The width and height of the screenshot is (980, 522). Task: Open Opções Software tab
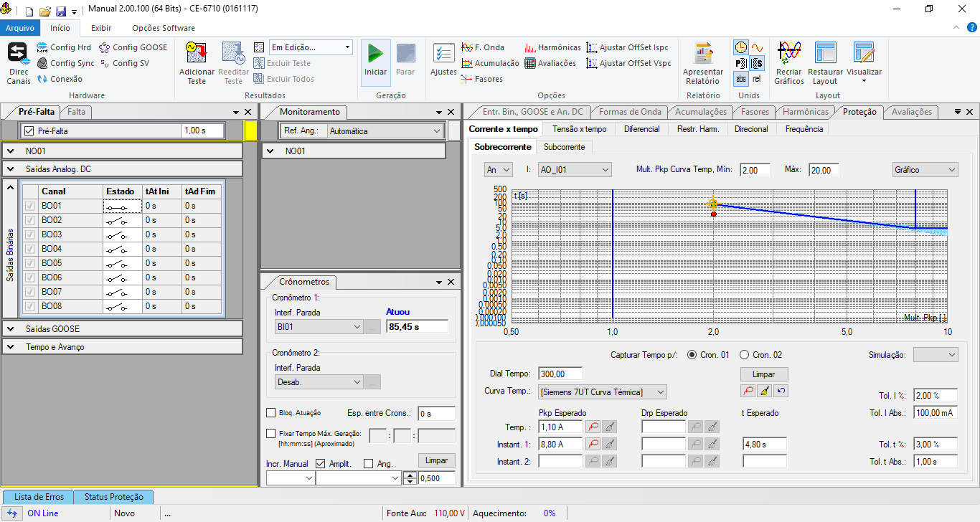coord(164,28)
